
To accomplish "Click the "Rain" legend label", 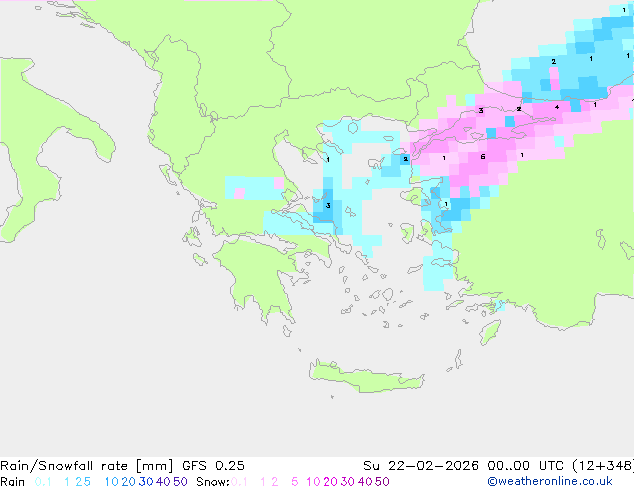I will (13, 482).
